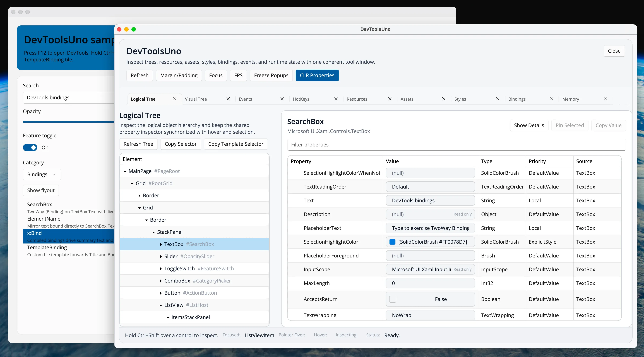The height and width of the screenshot is (357, 644).
Task: Click the Freeze Popups button
Action: tap(271, 76)
